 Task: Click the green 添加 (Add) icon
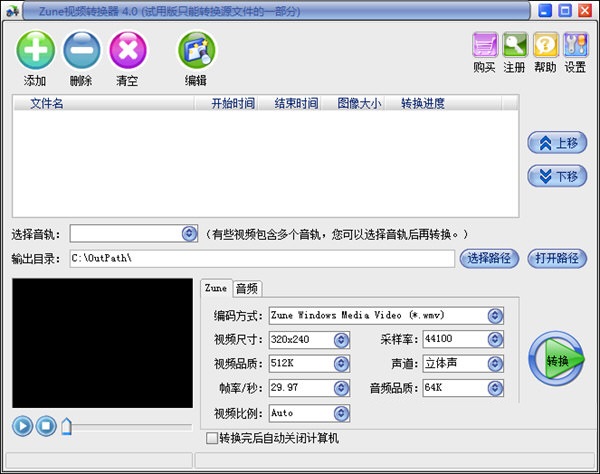click(35, 50)
